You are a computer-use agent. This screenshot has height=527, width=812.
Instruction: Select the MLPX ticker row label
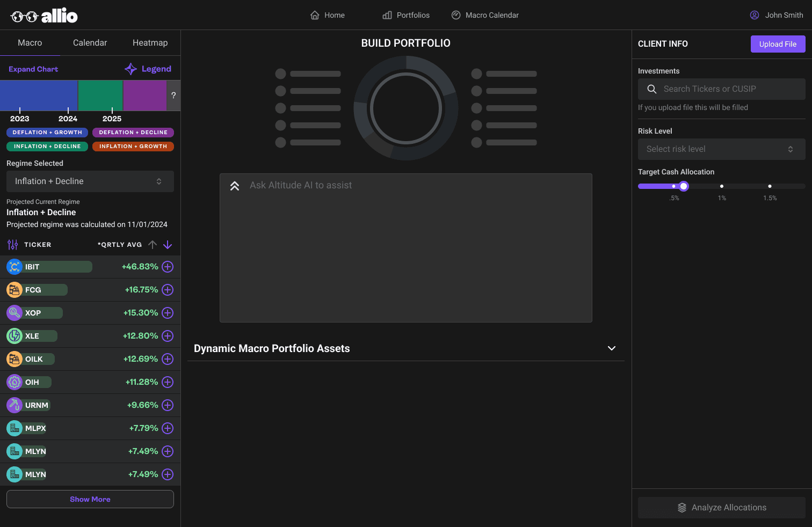tap(35, 428)
